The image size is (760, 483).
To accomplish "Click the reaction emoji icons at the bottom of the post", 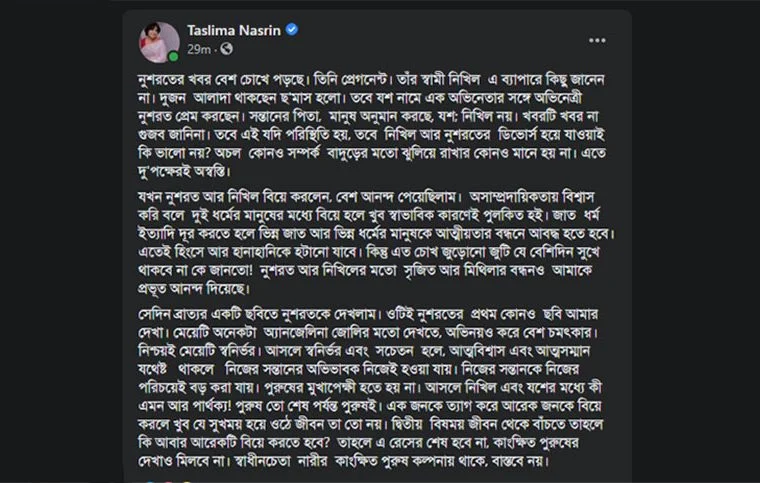I will pos(167,481).
